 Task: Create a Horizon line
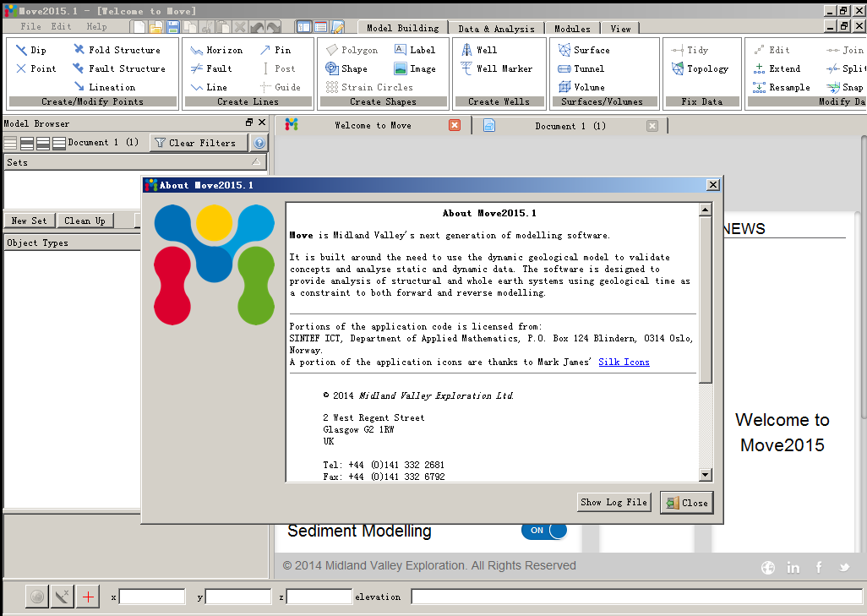pos(216,51)
